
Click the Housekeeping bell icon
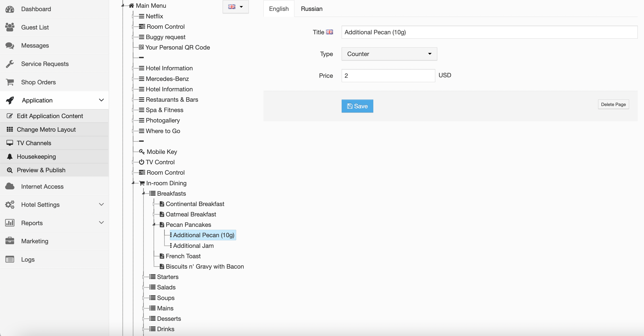tap(9, 156)
